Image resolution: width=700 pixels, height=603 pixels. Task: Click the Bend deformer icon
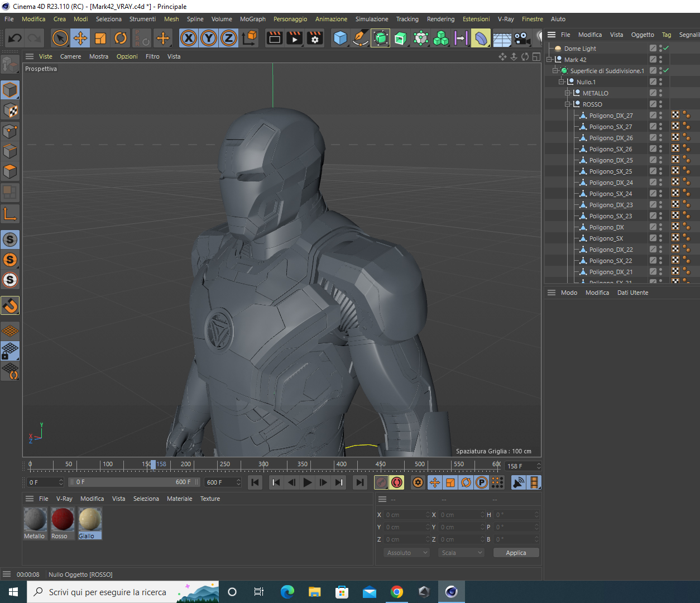481,38
